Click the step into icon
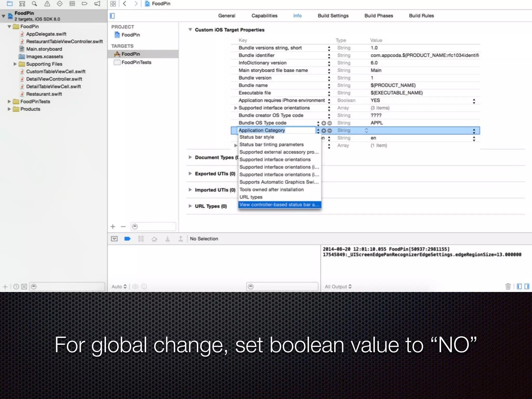Screen dimensions: 532x399 [168, 238]
